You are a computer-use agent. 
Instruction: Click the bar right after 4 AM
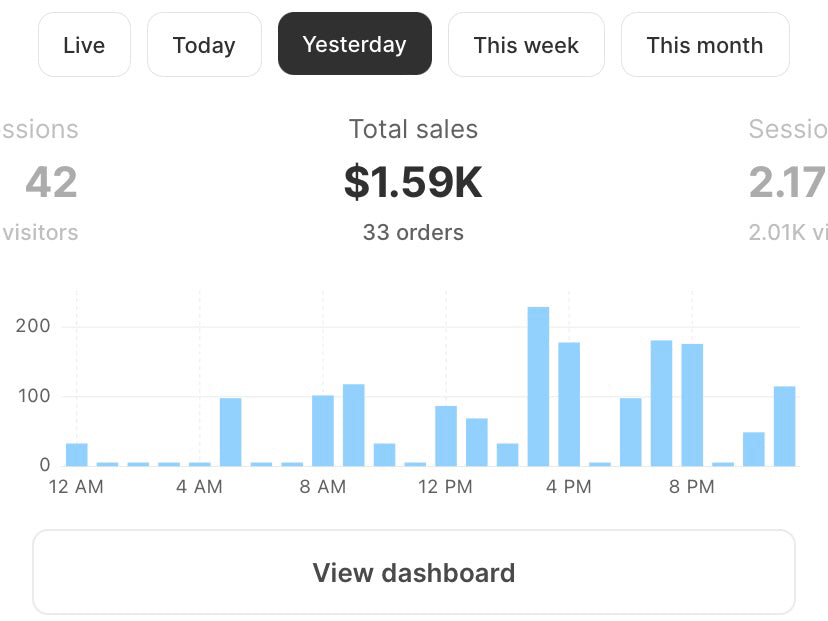point(231,432)
